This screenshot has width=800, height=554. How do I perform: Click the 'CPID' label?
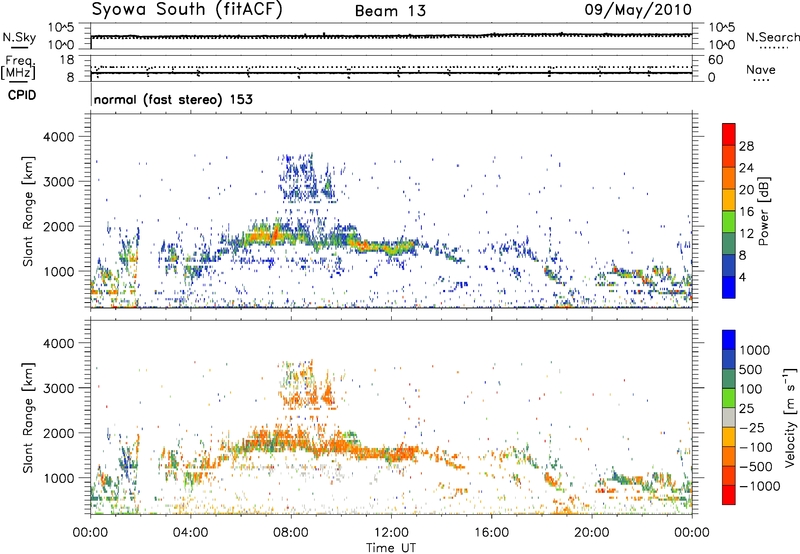22,95
